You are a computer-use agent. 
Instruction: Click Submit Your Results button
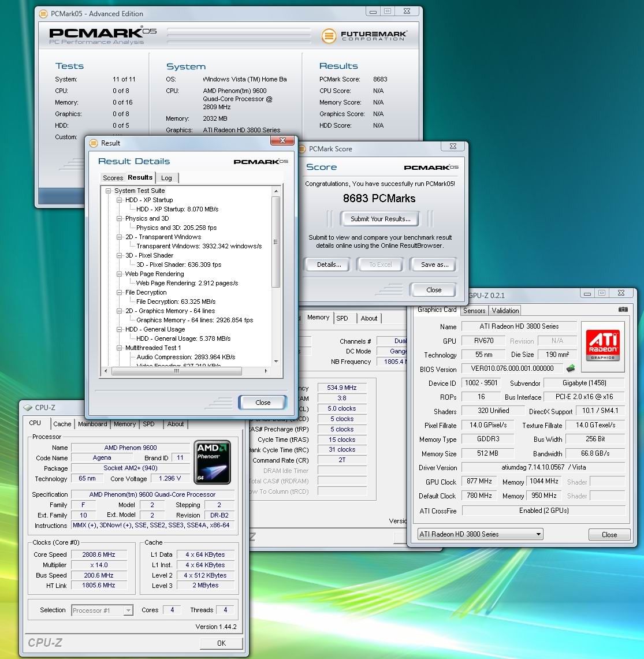coord(381,219)
